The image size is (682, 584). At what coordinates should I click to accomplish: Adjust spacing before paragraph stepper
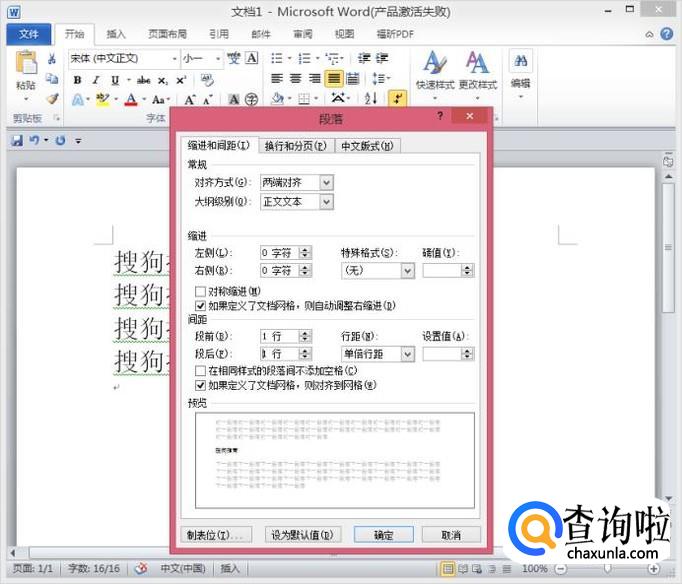(x=305, y=336)
